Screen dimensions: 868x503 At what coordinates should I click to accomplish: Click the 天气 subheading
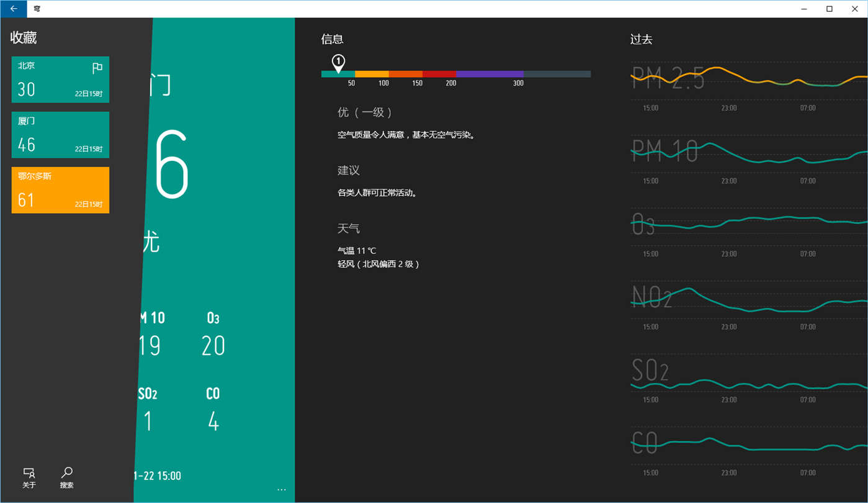349,229
